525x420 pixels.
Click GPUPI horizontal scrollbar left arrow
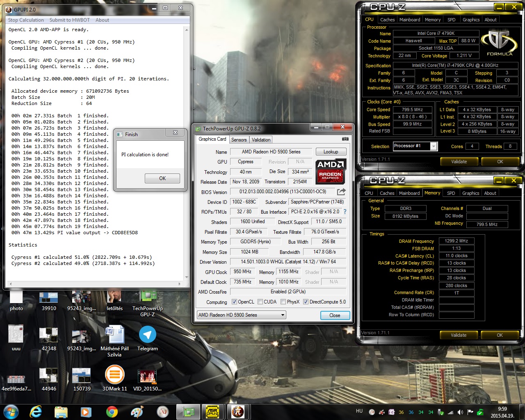tap(10, 284)
